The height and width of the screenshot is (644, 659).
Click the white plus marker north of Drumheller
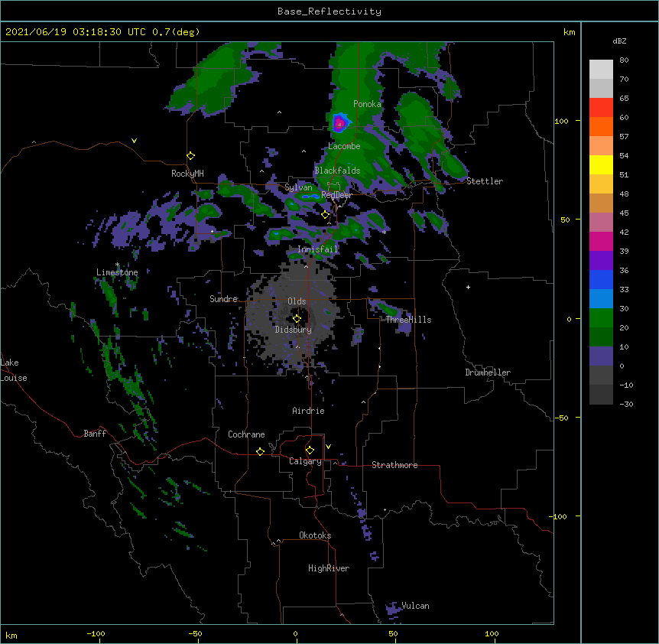[x=468, y=287]
